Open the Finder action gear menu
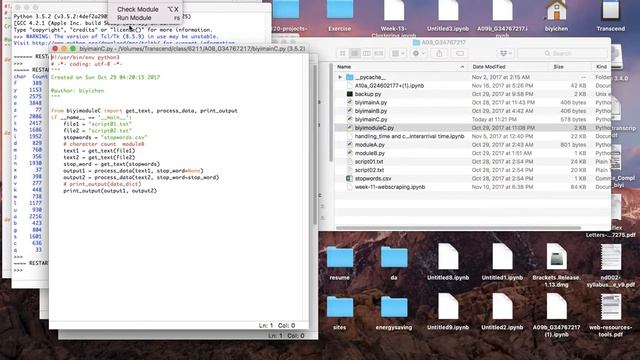 [x=418, y=53]
